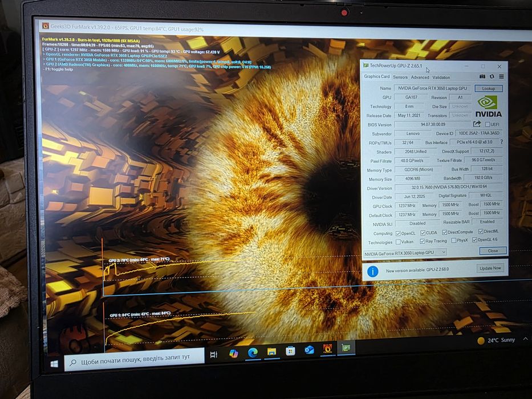Click the GPU Name field
The image size is (532, 399).
point(432,88)
